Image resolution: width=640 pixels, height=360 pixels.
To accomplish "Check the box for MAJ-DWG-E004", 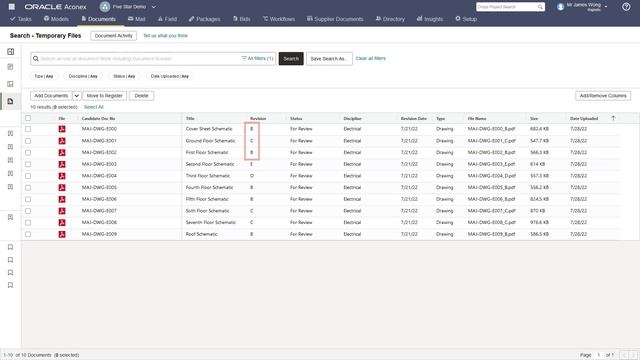I will (28, 176).
